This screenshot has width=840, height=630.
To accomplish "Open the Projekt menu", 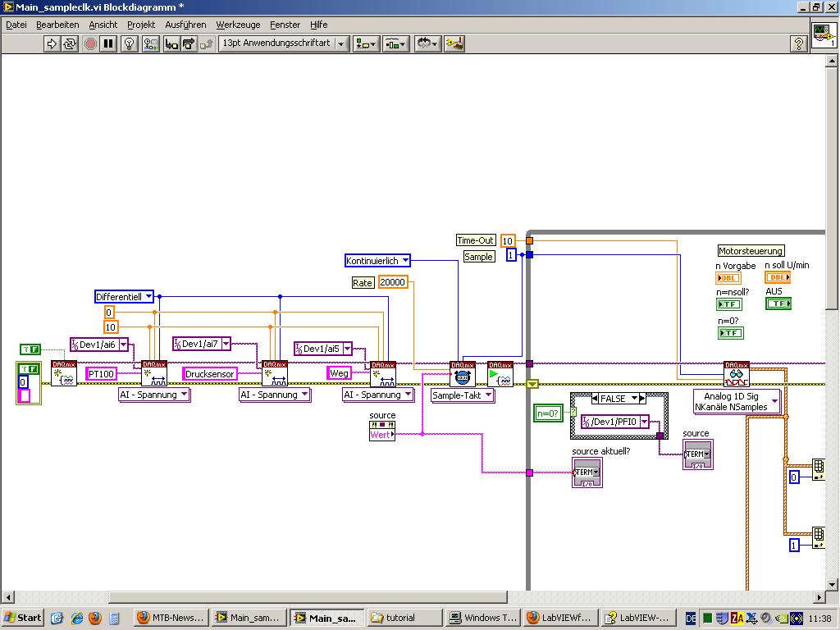I will coord(141,25).
